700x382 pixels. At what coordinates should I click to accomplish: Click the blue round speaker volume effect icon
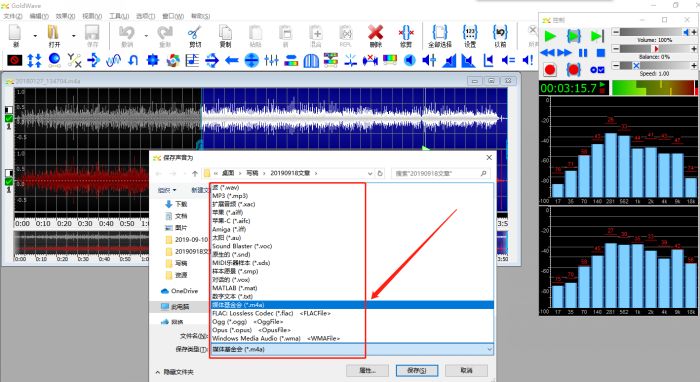tap(409, 60)
